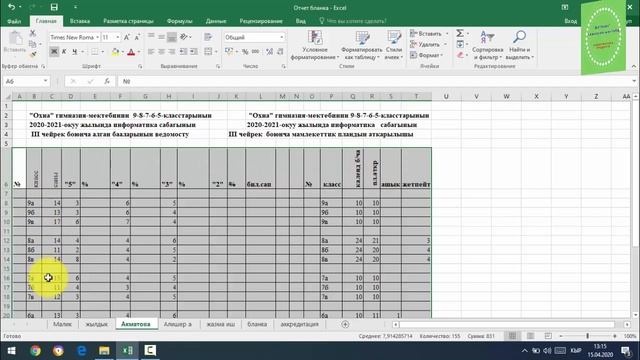Apply comma (000) style
This screenshot has height=360, width=640.
coord(256,52)
